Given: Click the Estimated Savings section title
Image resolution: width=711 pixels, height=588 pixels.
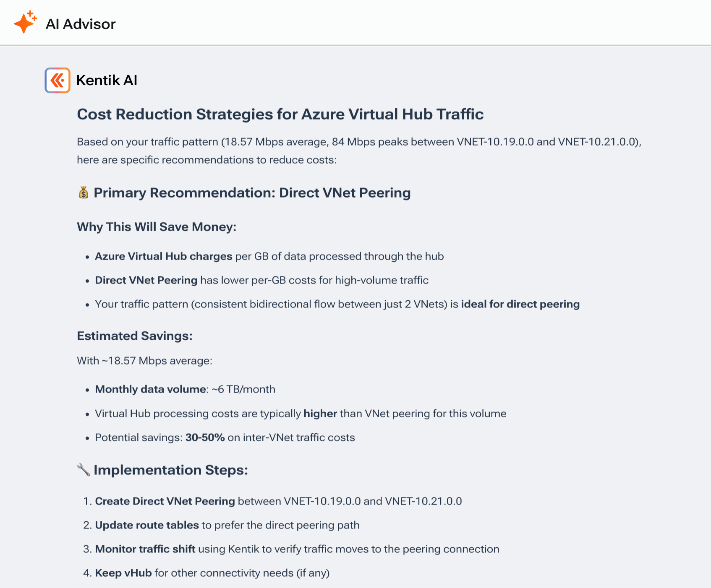Looking at the screenshot, I should pyautogui.click(x=135, y=336).
